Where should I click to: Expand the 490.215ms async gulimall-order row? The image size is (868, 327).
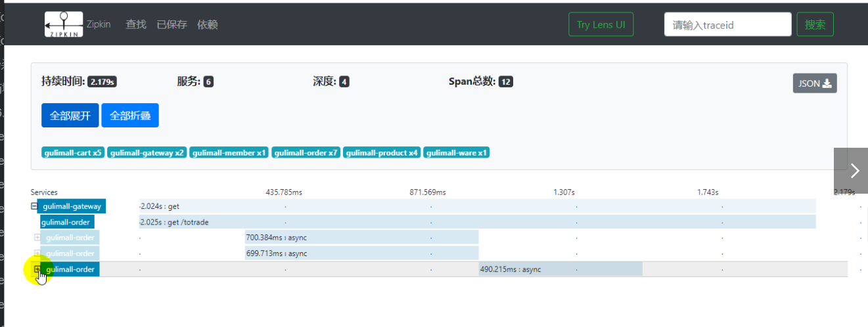point(37,269)
